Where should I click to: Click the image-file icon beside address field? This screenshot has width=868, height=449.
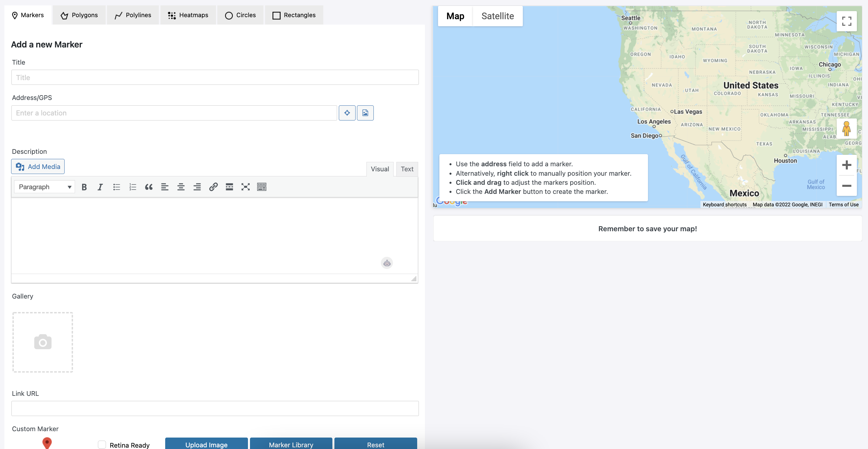[x=365, y=113]
